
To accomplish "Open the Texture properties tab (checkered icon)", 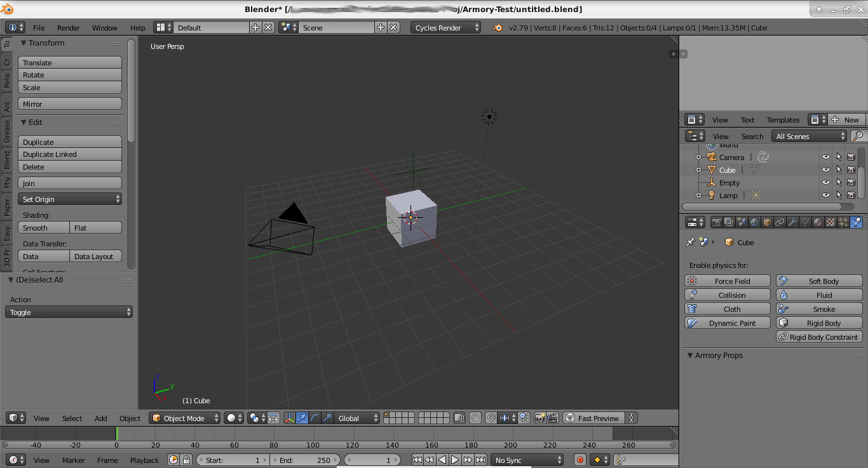I will click(x=830, y=222).
